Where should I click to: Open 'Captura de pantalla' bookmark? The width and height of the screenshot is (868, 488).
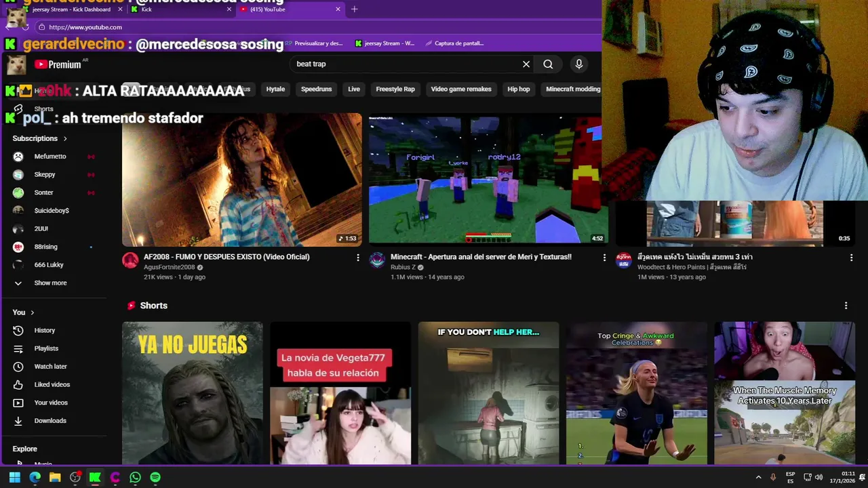coord(454,43)
